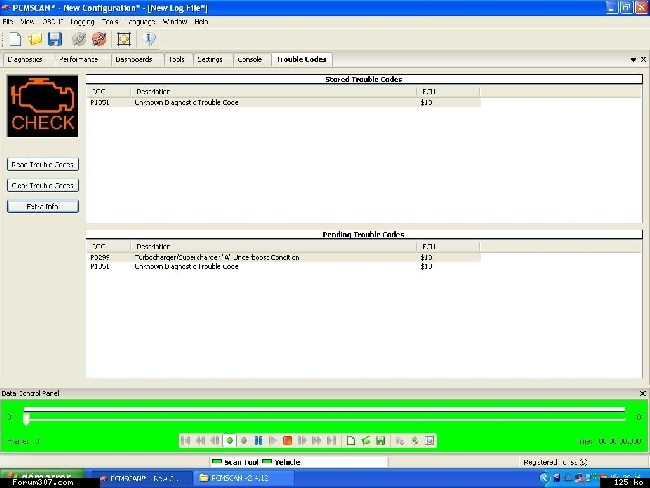Click the Pending Description column header
This screenshot has width=650, height=488.
tap(274, 246)
